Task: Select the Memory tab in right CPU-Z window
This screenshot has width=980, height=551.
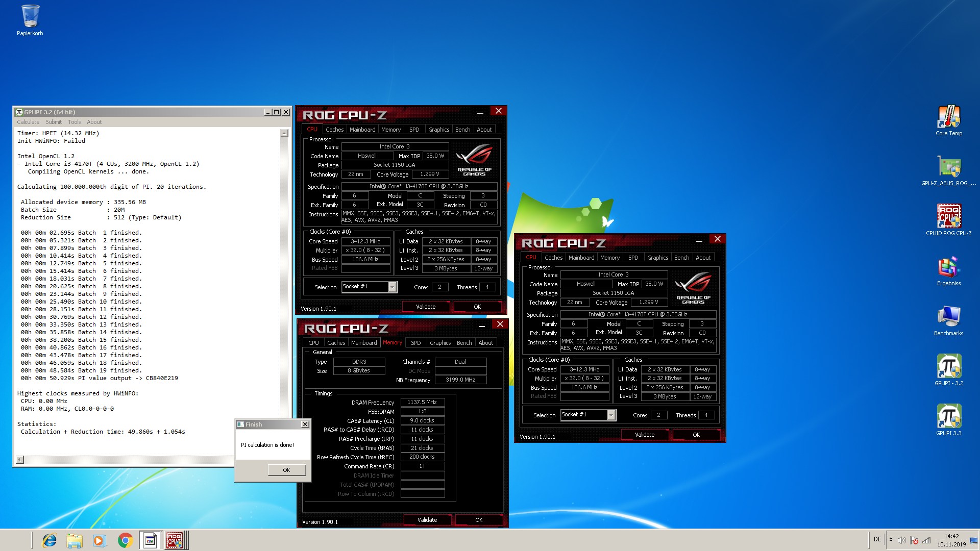Action: click(x=610, y=258)
